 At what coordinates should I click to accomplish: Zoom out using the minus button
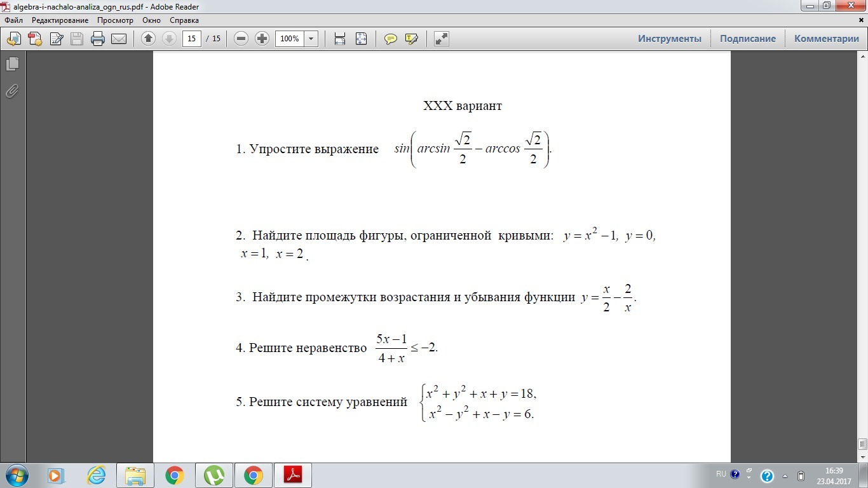241,39
